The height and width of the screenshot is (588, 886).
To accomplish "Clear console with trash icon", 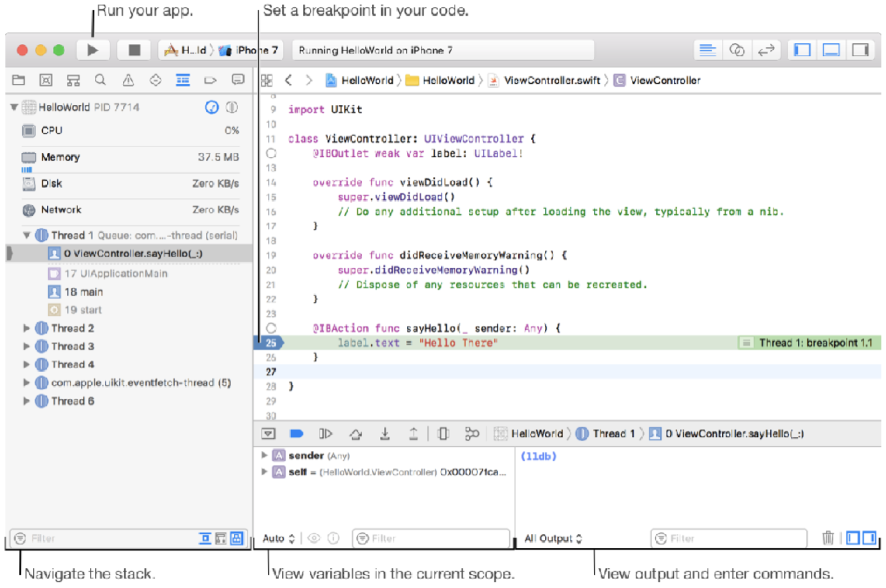I will click(828, 538).
